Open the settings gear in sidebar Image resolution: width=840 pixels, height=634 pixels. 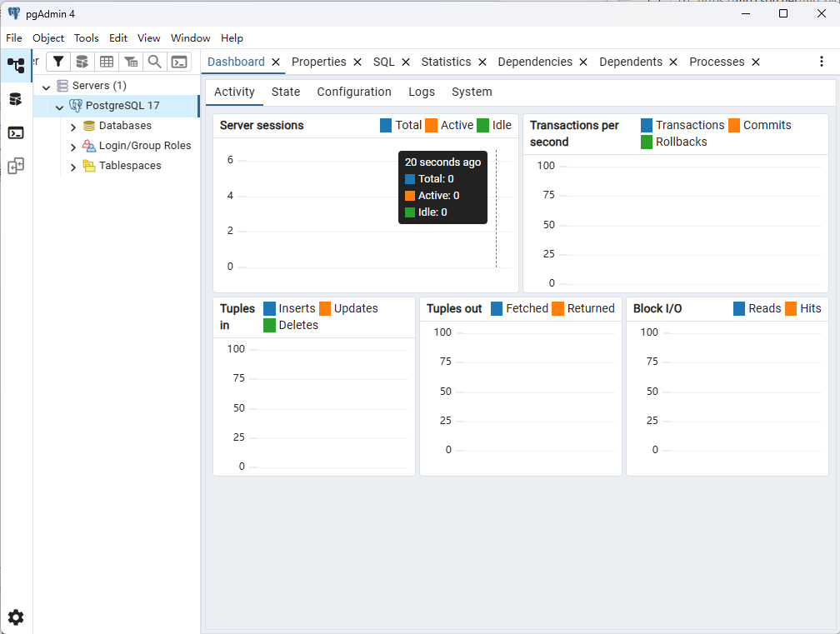(16, 617)
